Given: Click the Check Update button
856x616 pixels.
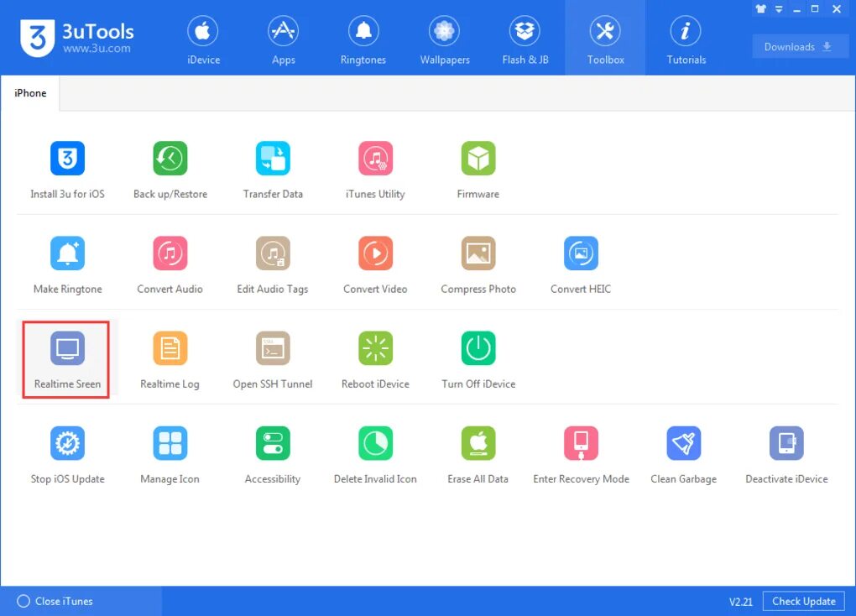Looking at the screenshot, I should point(804,601).
